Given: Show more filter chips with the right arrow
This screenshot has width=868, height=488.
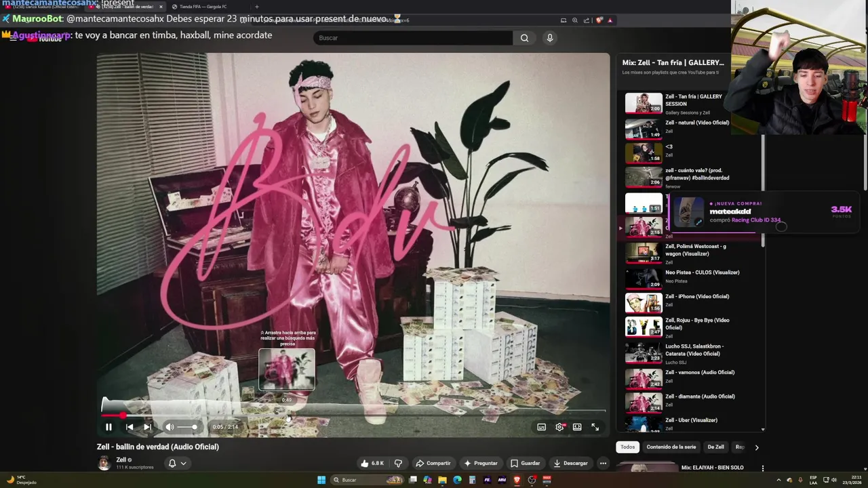Looking at the screenshot, I should click(757, 447).
